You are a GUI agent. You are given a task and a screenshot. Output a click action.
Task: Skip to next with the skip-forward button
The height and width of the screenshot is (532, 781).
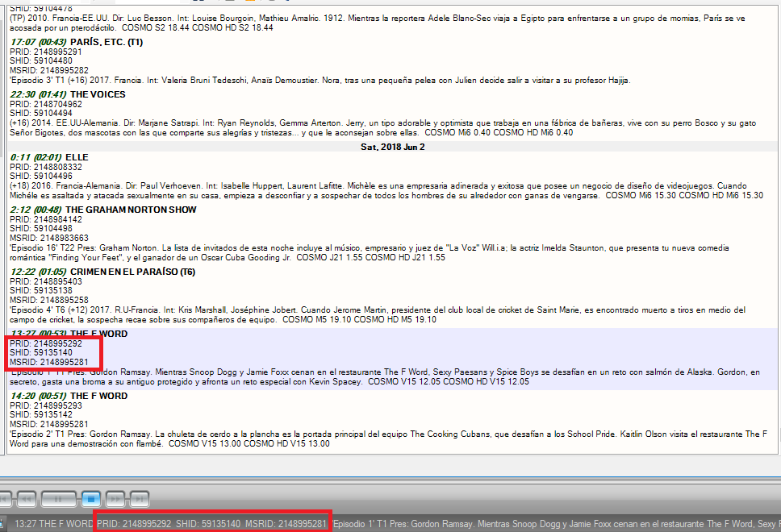click(x=140, y=499)
